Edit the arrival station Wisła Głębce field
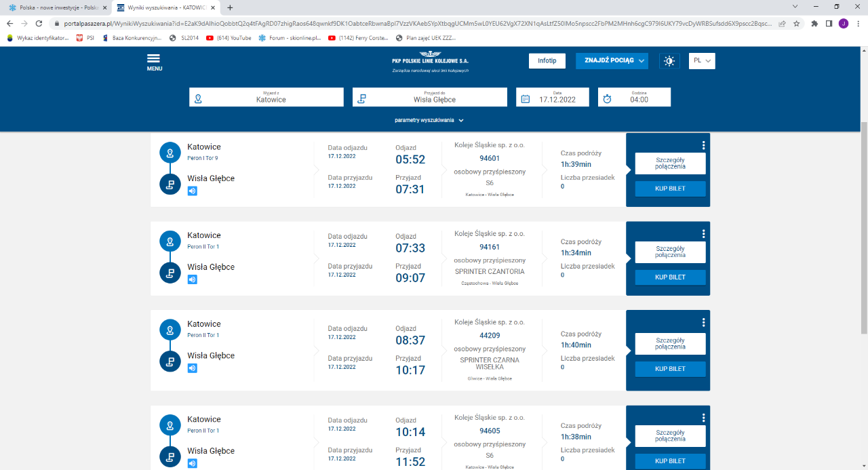 pos(430,97)
